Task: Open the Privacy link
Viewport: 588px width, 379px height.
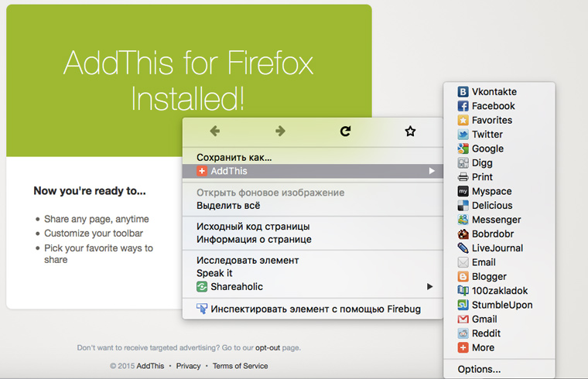Action: (x=188, y=366)
